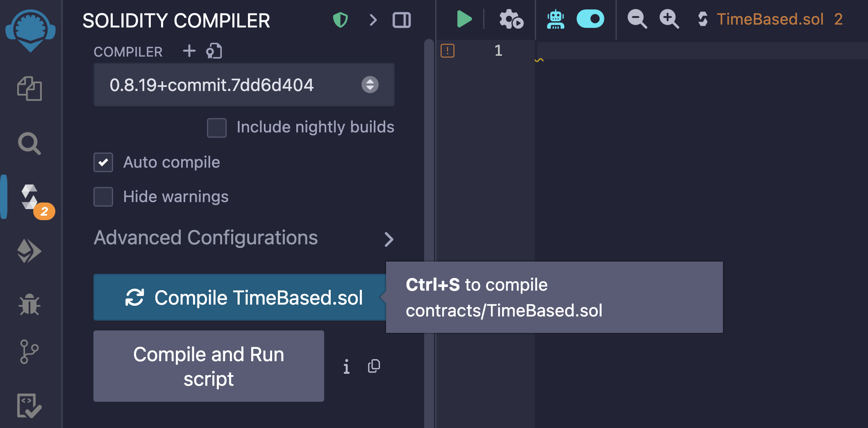Open the Search in files sidebar icon
Viewport: 868px width, 428px height.
click(x=30, y=143)
